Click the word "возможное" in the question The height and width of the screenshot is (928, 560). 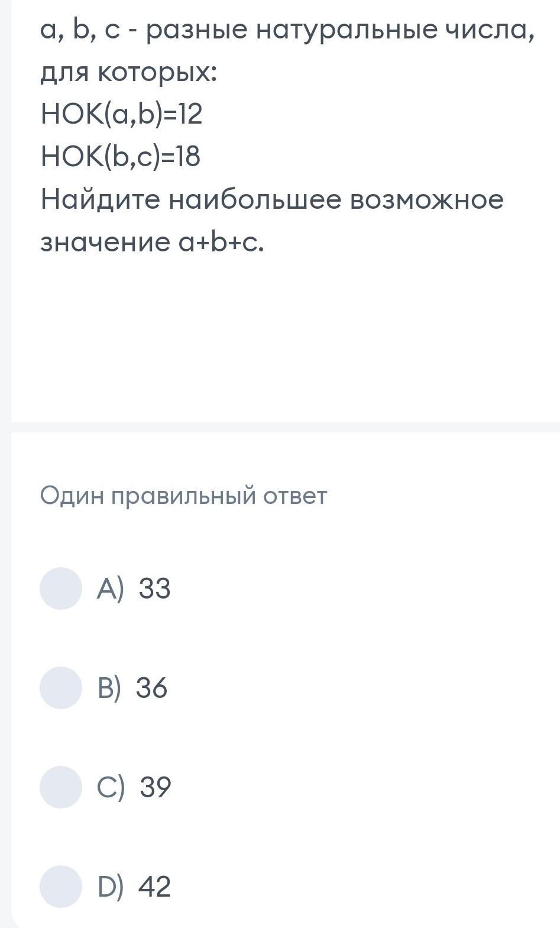[427, 199]
